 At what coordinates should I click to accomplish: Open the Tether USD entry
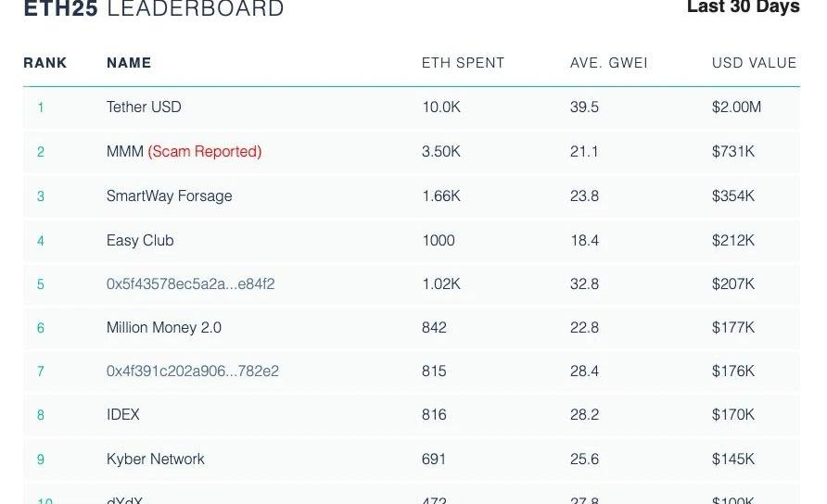click(144, 107)
